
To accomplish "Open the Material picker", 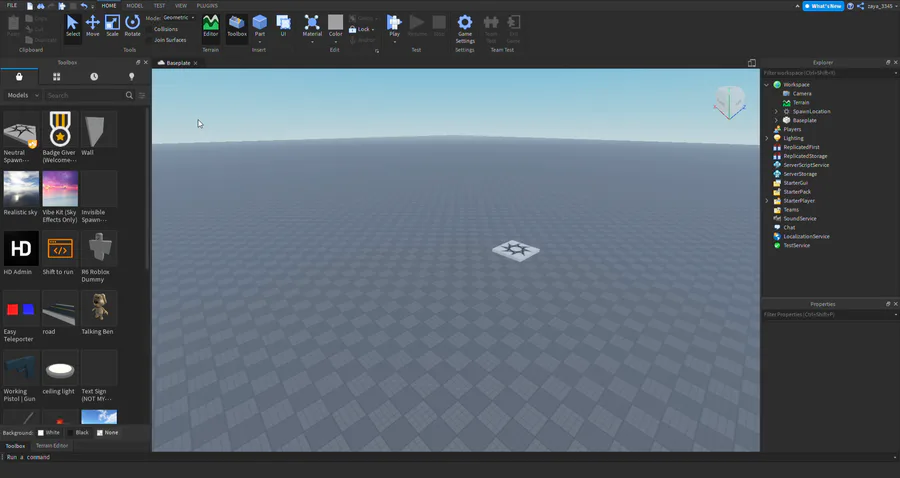I will point(312,26).
